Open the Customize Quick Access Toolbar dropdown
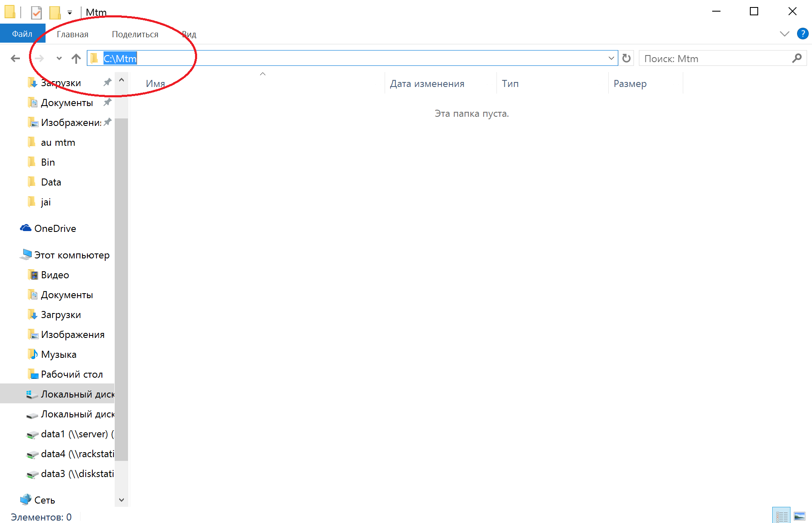 click(x=70, y=13)
